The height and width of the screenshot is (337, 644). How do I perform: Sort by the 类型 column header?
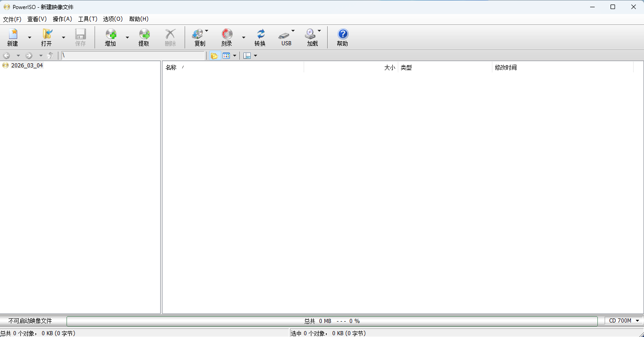click(445, 67)
